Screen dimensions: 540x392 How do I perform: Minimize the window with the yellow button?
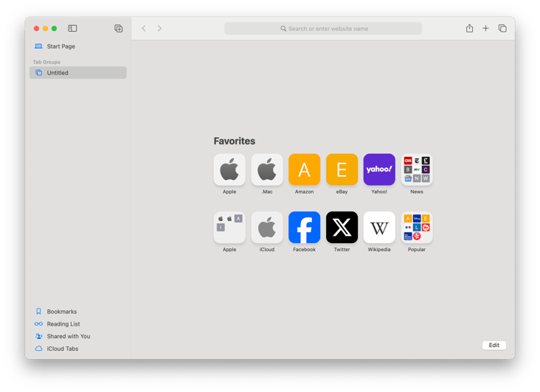tap(45, 28)
